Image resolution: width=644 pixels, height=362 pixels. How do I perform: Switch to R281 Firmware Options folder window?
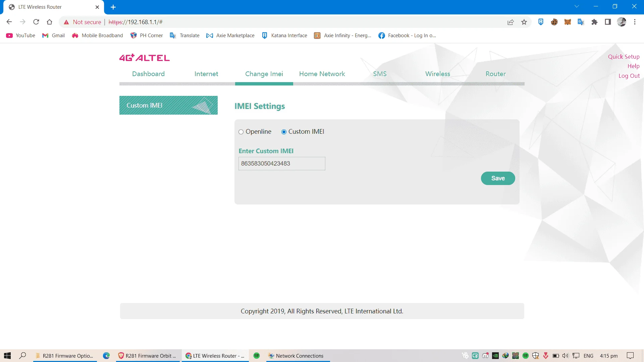tap(65, 356)
